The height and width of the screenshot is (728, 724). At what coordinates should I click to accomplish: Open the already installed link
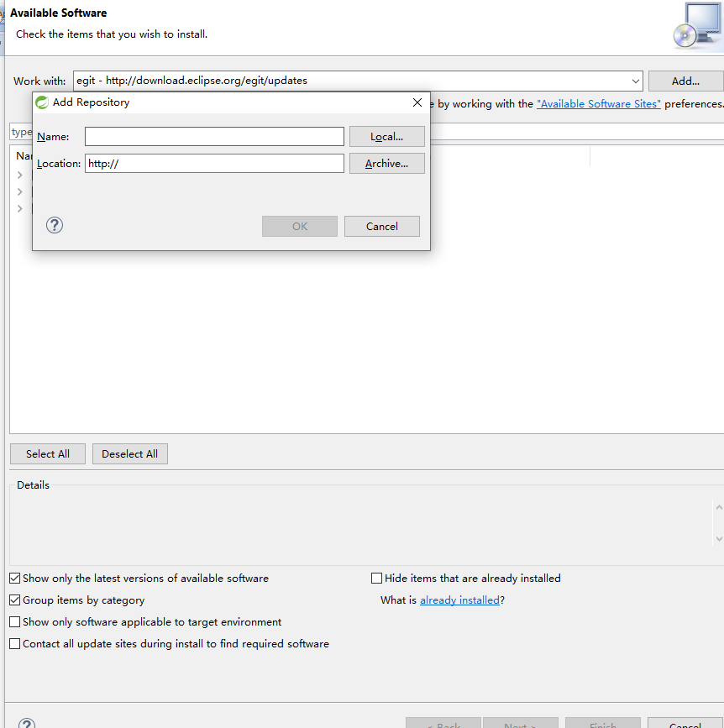click(x=459, y=600)
